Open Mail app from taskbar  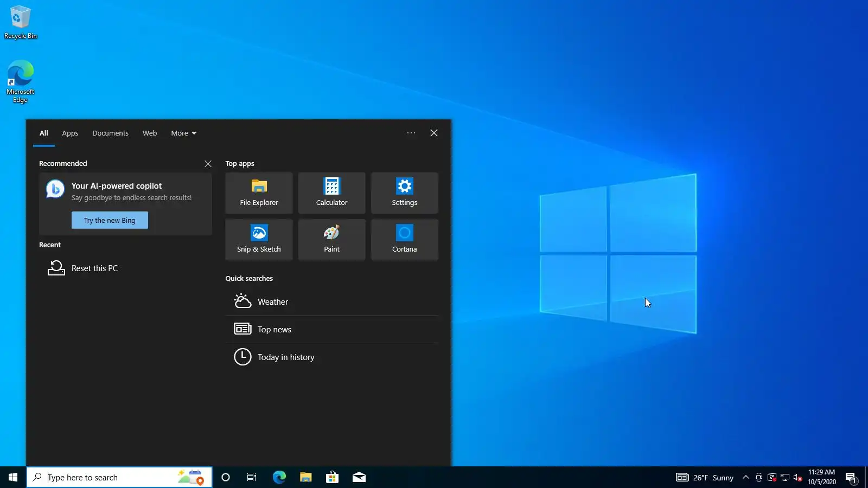click(359, 477)
